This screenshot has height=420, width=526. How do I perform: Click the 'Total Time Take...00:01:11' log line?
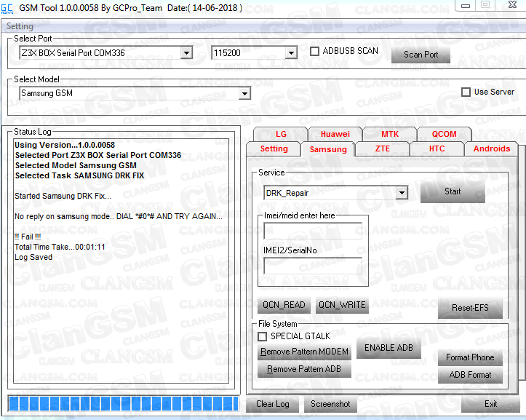[60, 247]
